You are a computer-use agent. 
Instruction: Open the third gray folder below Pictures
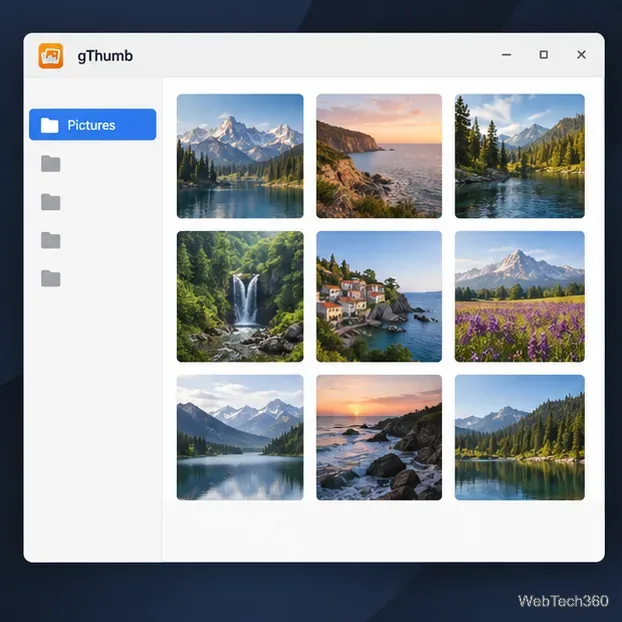[51, 240]
